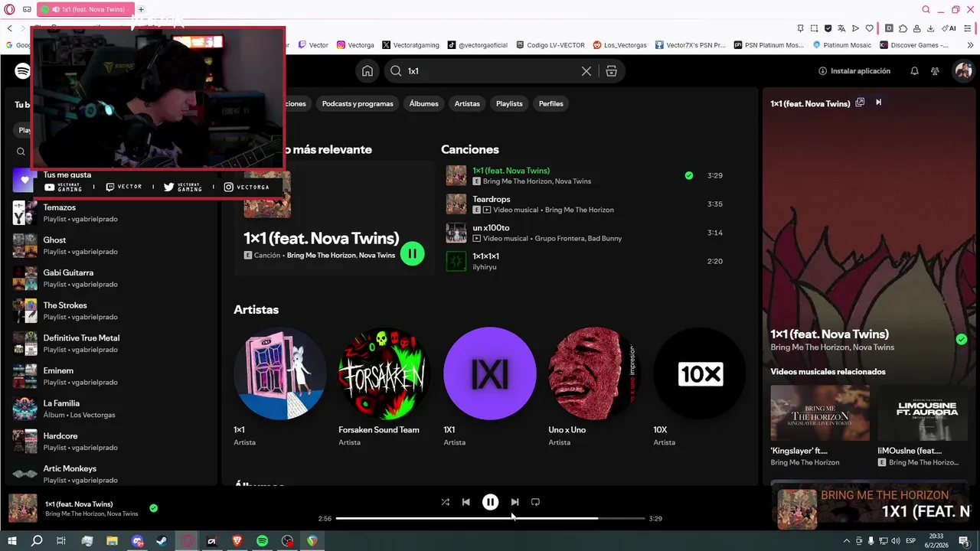Screen dimensions: 980x551
Task: Open the Temazos playlist in library
Action: [x=113, y=213]
